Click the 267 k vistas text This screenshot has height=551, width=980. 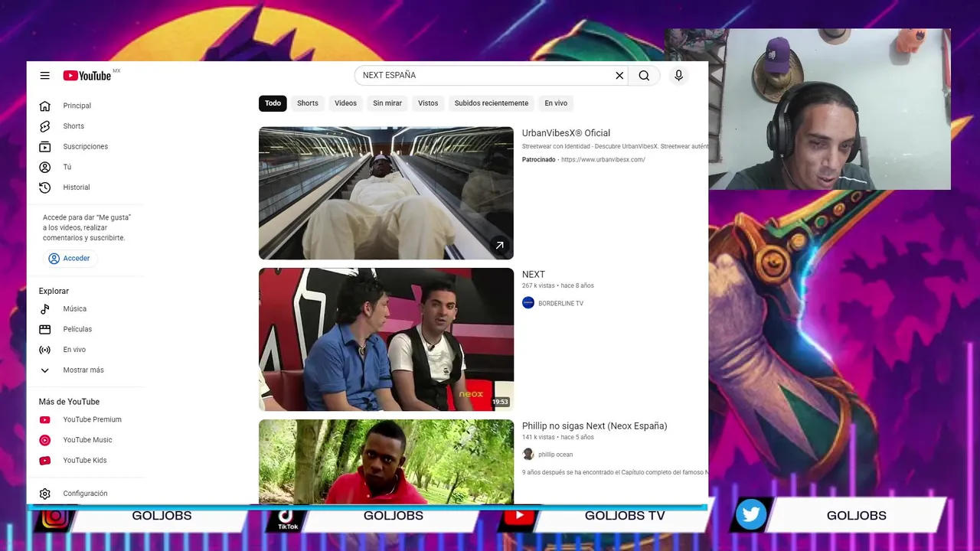coord(538,286)
